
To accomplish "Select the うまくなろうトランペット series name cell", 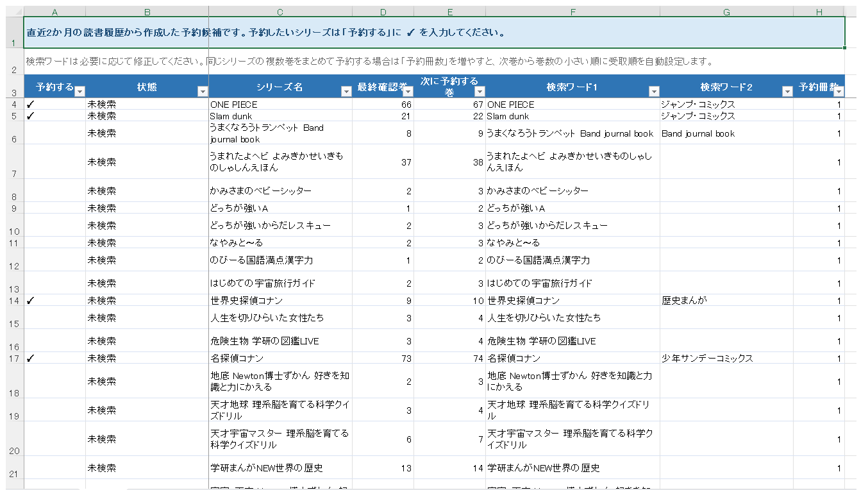I will point(280,133).
